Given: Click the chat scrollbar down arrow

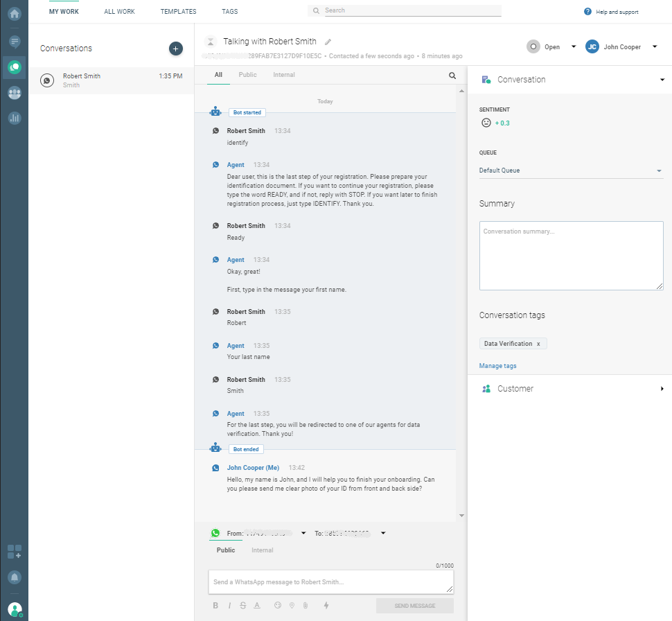Looking at the screenshot, I should 461,516.
